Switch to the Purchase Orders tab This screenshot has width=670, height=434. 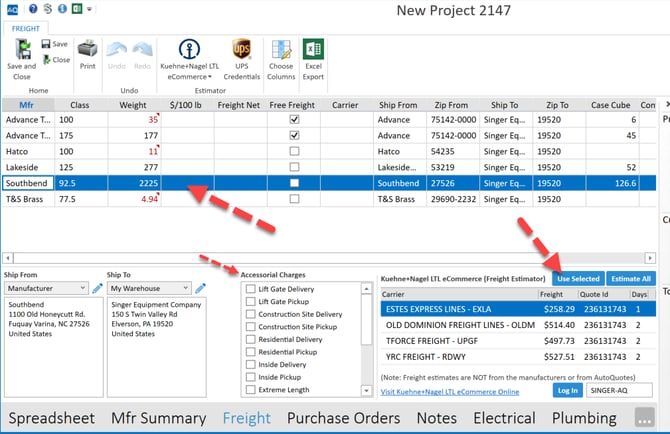[x=344, y=418]
